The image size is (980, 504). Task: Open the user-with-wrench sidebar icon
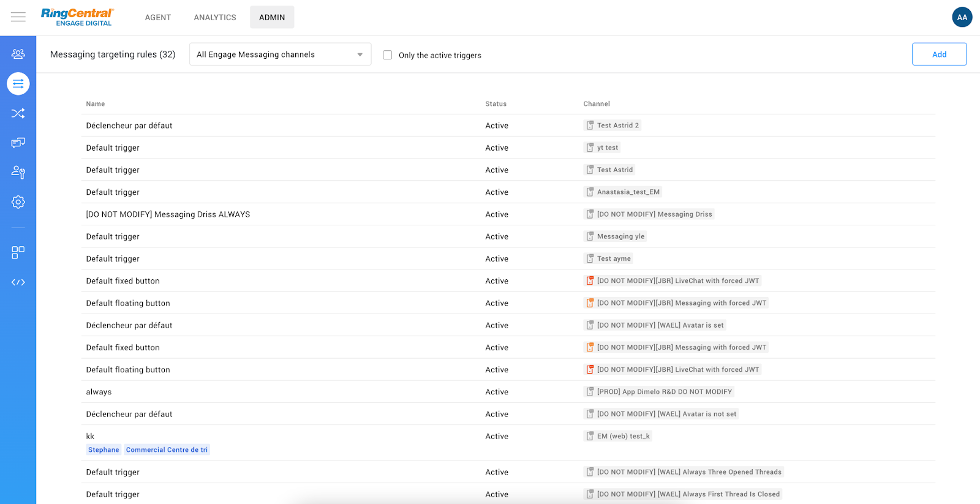click(x=18, y=172)
